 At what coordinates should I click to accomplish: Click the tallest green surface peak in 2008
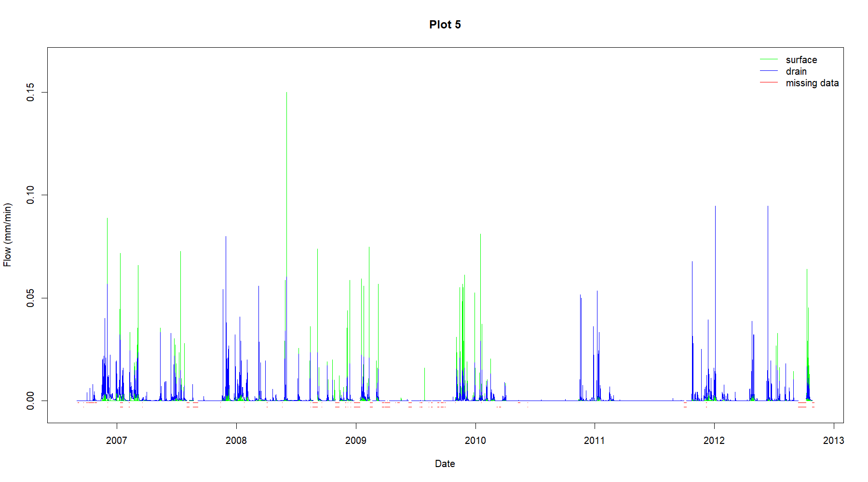click(286, 145)
